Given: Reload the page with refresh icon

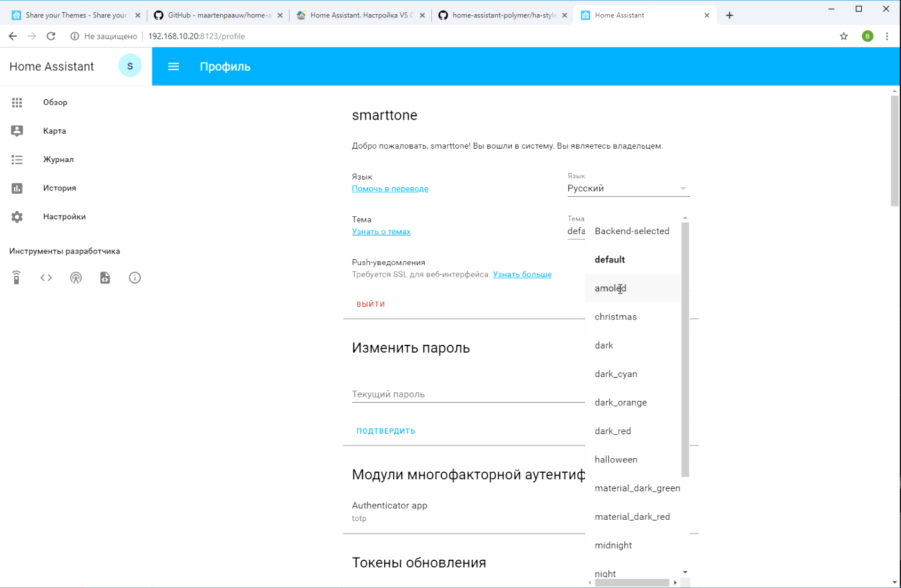Looking at the screenshot, I should pos(51,36).
